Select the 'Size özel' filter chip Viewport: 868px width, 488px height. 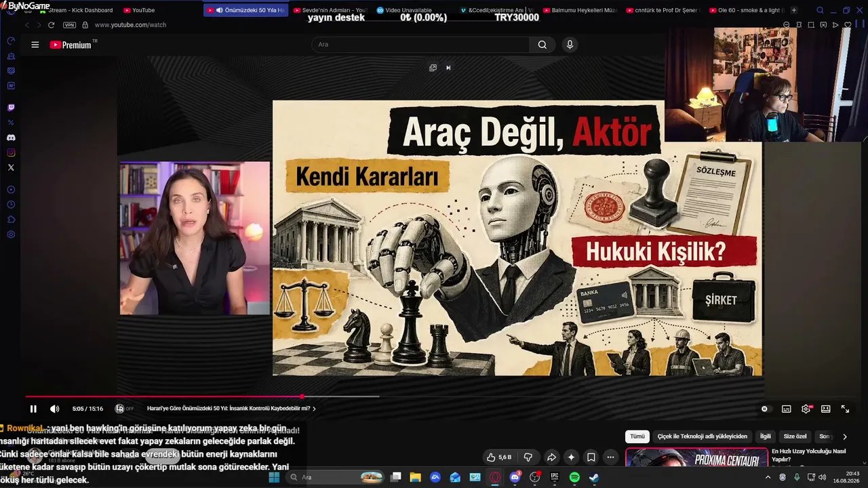tap(795, 436)
